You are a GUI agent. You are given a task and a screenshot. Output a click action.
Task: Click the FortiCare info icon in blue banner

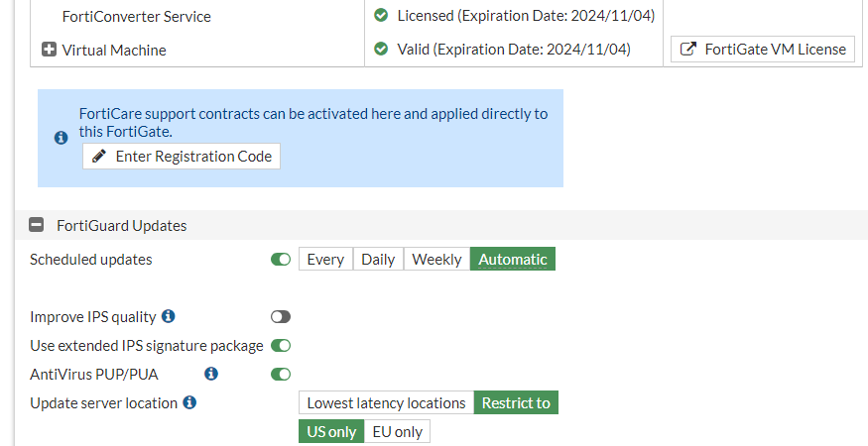click(x=61, y=138)
